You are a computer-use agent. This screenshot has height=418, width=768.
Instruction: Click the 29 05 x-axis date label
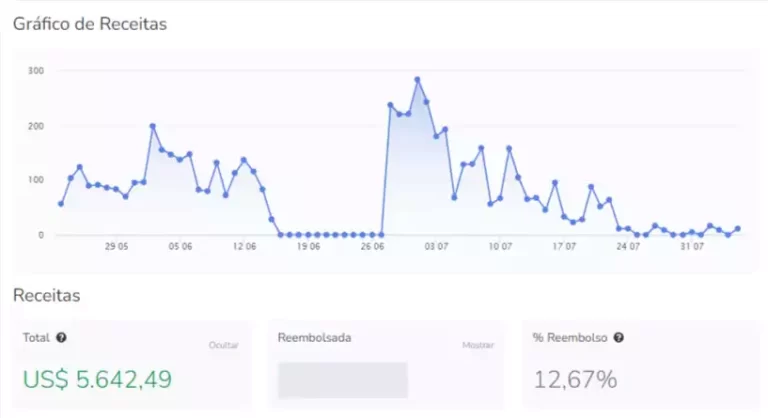pyautogui.click(x=117, y=246)
